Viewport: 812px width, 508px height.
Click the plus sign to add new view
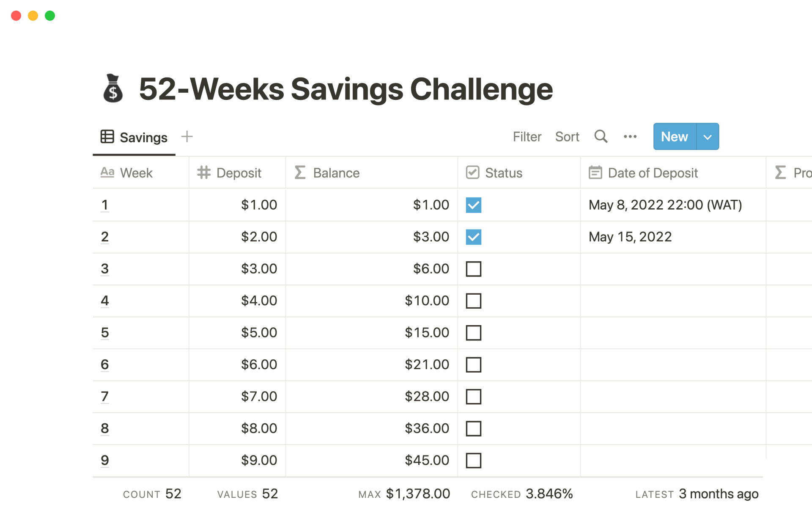[187, 136]
